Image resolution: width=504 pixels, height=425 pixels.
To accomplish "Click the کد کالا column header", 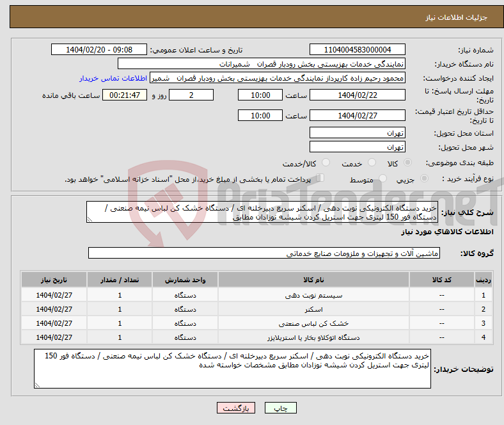I will click(x=442, y=280).
